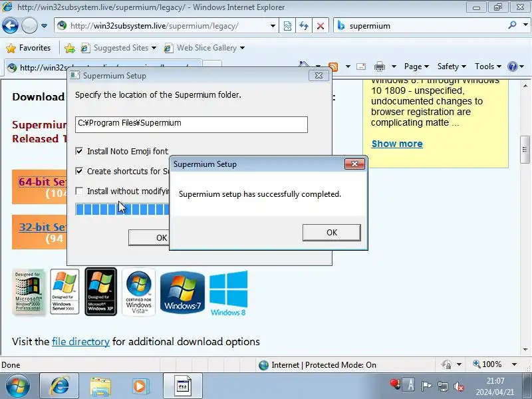Click the Add to Favorites Bar star icon
This screenshot has width=532, height=399.
pyautogui.click(x=70, y=48)
